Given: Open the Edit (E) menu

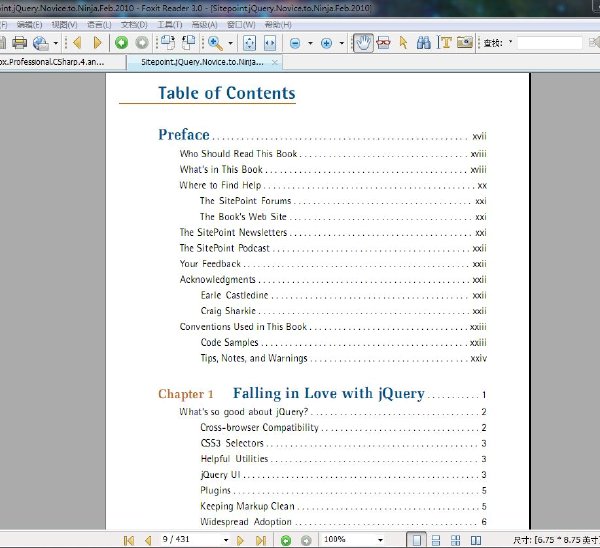Looking at the screenshot, I should click(29, 25).
